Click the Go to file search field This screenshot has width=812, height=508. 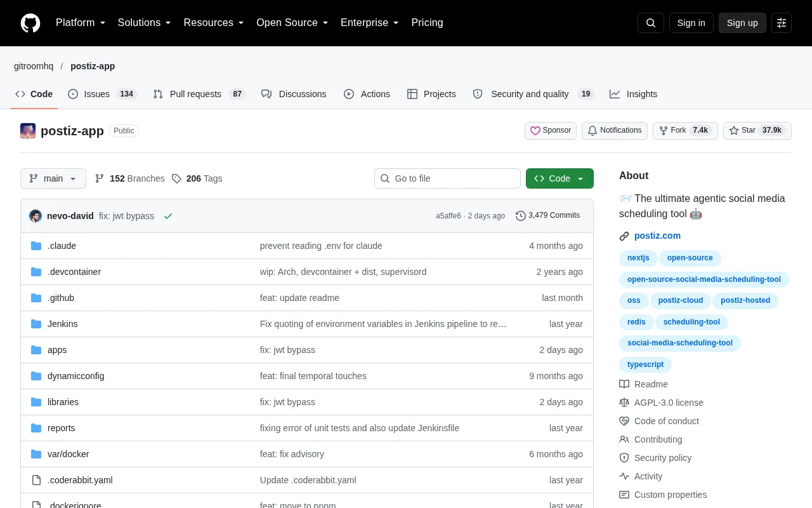447,178
